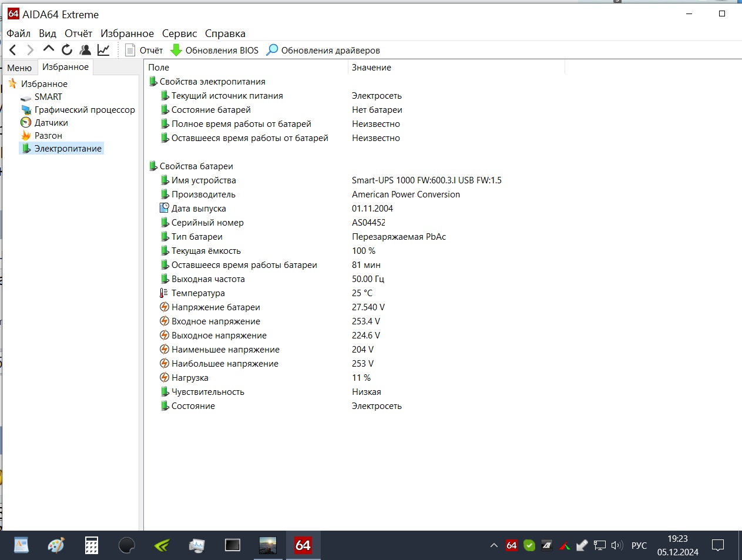Open the Справка menu

click(x=225, y=33)
